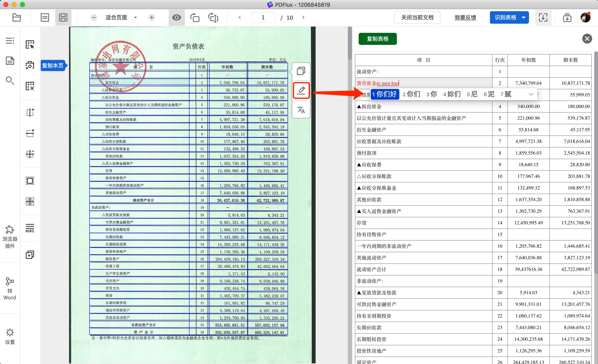Click the edit pencil icon beside the table
598x364 pixels.
click(301, 90)
